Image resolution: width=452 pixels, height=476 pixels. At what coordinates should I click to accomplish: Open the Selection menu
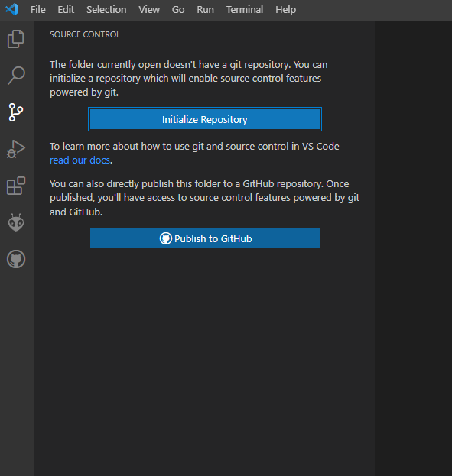106,10
